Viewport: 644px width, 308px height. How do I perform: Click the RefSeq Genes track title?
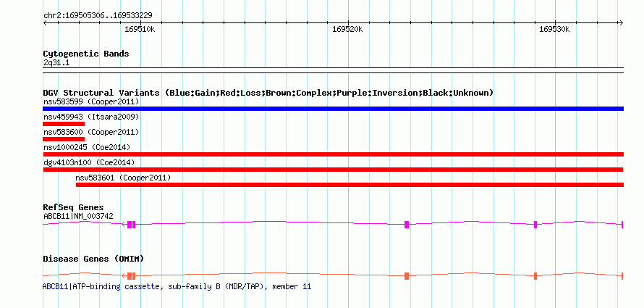click(74, 208)
